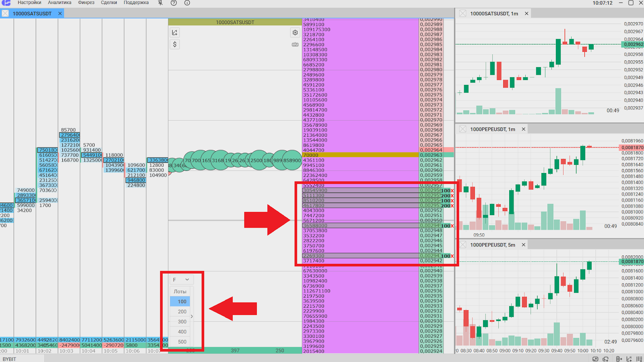This screenshot has width=644, height=362.
Task: Select lot size 100
Action: point(180,301)
